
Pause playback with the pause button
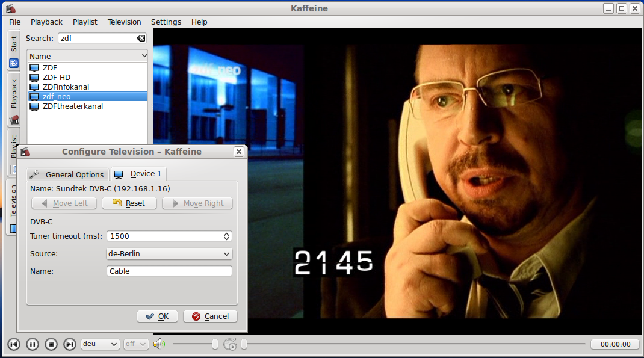click(x=33, y=344)
